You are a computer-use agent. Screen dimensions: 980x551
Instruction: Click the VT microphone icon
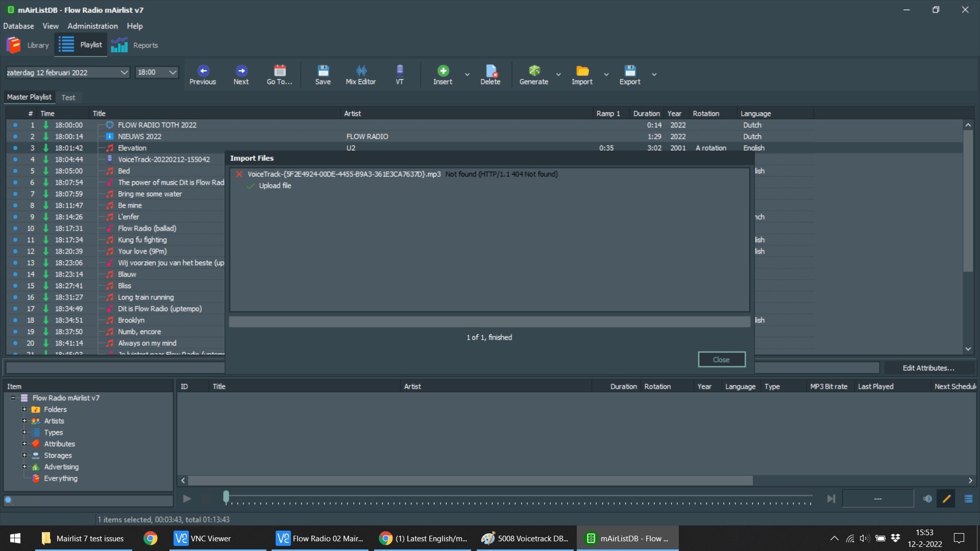[x=400, y=71]
